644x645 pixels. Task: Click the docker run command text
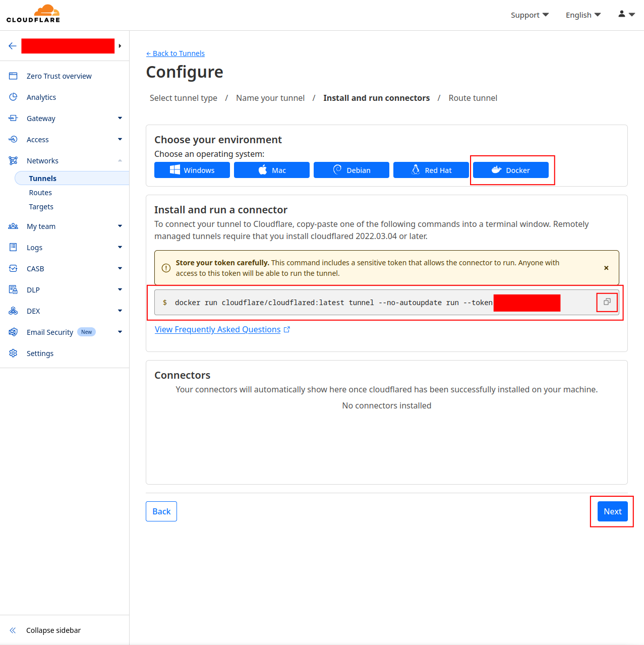pos(333,303)
